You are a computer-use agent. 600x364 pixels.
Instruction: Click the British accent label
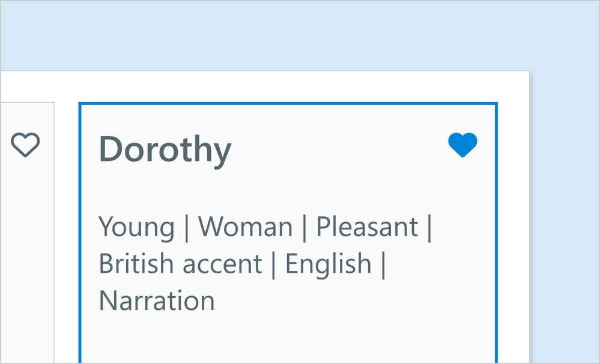(180, 264)
